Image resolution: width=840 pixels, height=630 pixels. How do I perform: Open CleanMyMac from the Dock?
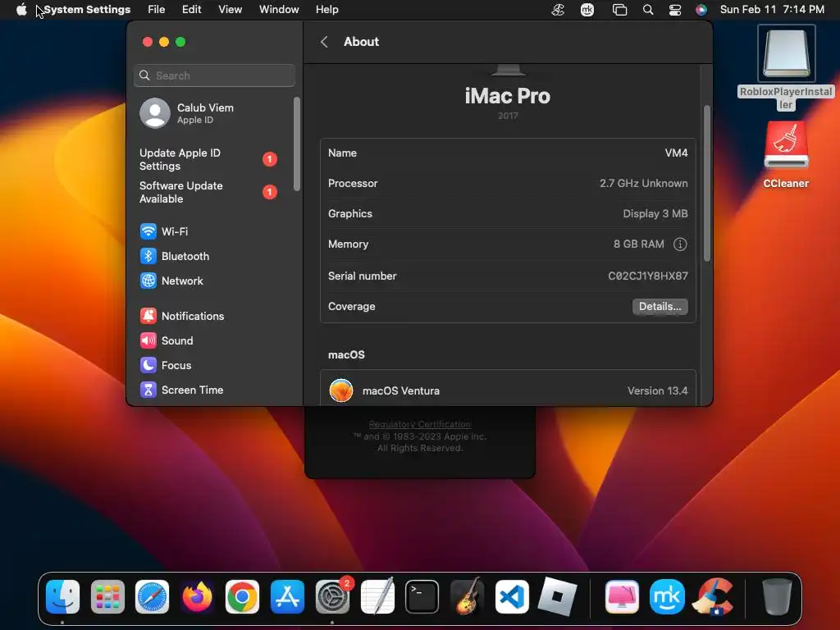point(622,596)
